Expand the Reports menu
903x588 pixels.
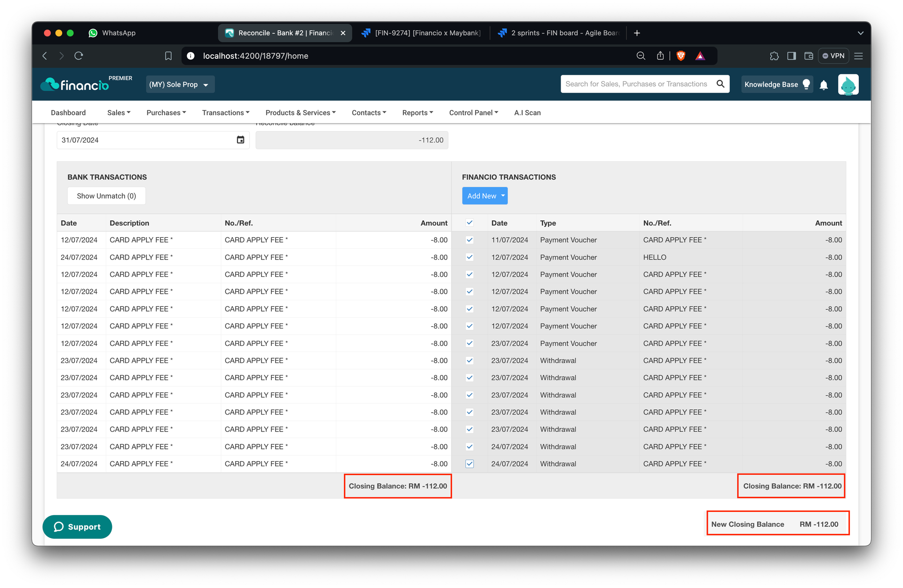click(x=418, y=113)
